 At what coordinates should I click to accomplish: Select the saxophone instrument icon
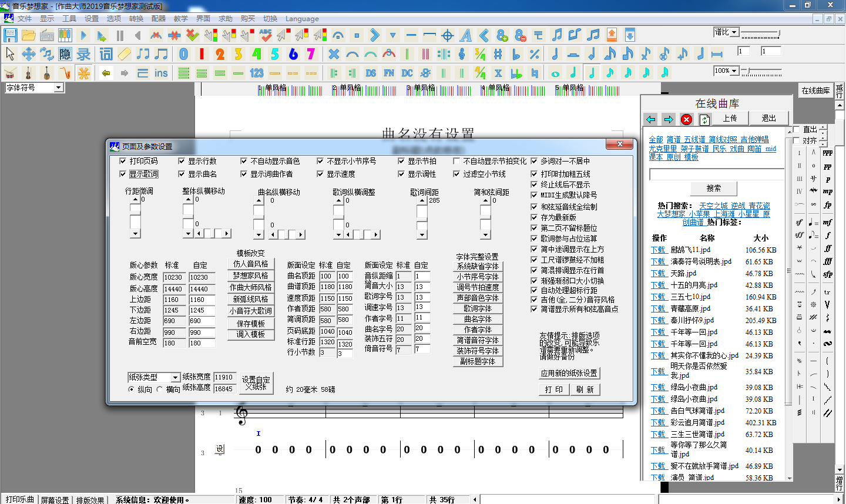[x=65, y=73]
